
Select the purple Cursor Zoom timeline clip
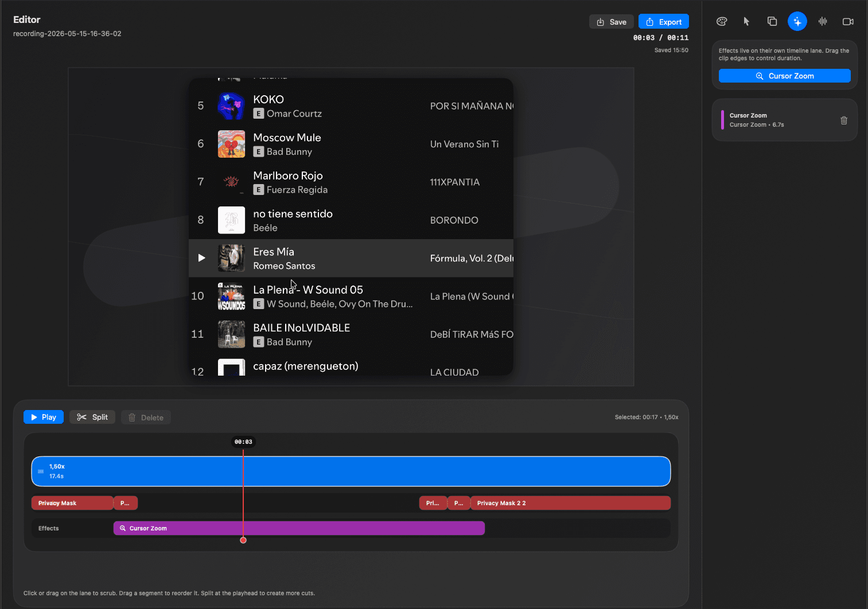299,528
